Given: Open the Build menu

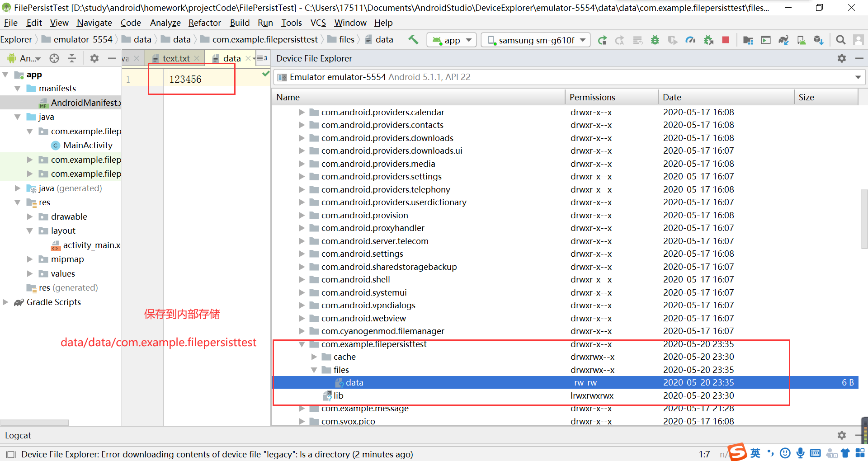Looking at the screenshot, I should point(240,23).
